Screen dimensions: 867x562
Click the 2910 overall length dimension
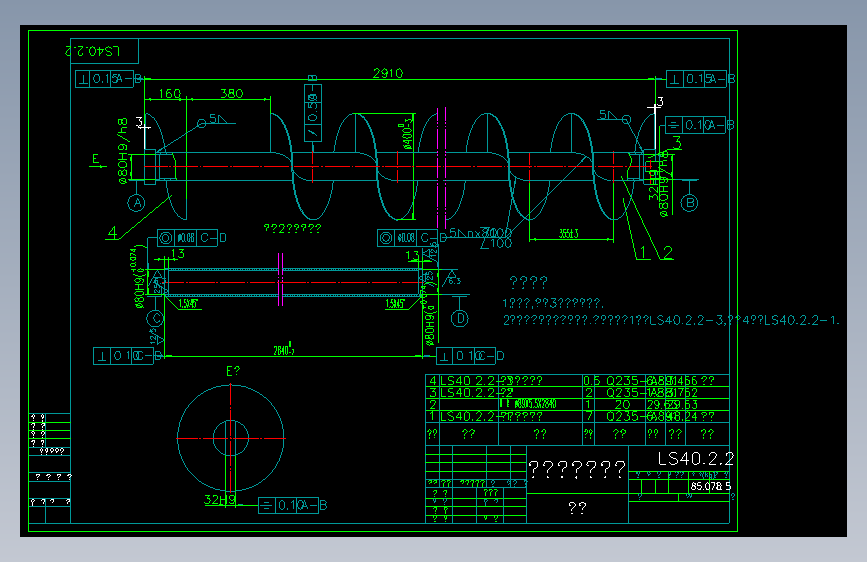coord(388,73)
